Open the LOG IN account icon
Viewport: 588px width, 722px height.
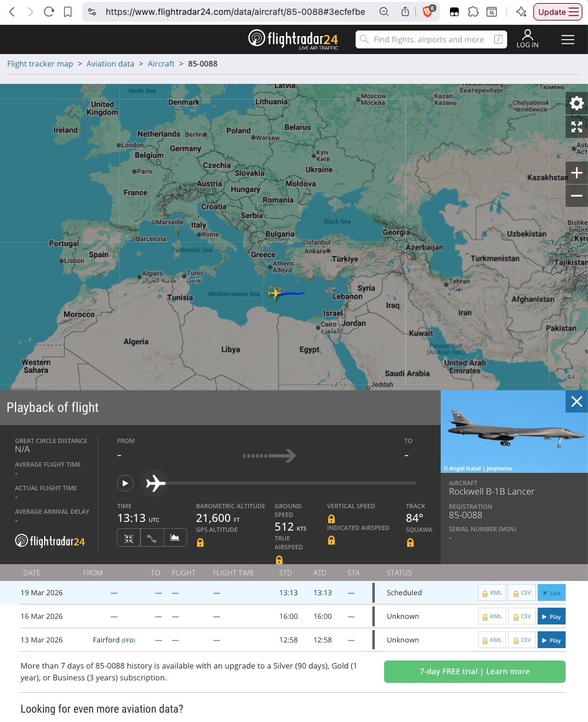527,39
